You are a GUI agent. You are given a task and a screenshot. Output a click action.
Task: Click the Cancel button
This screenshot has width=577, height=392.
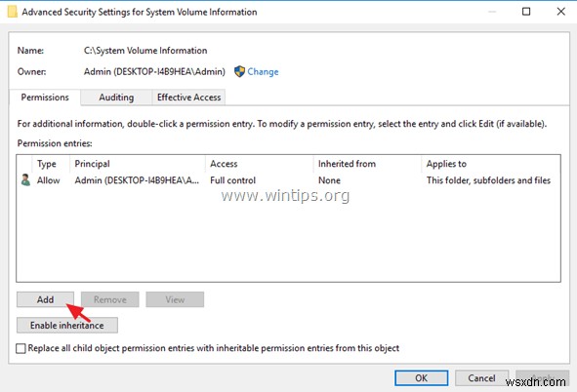click(481, 378)
